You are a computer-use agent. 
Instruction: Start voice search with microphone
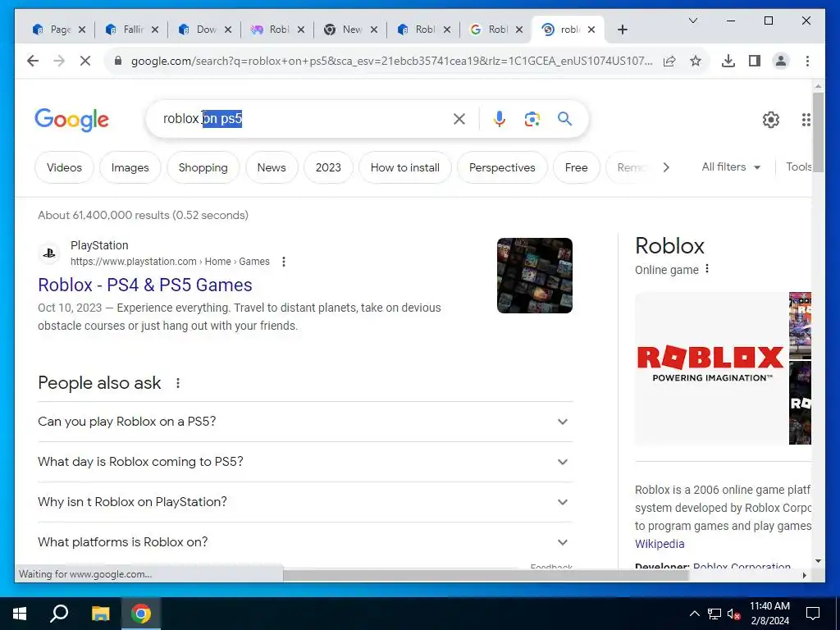500,119
